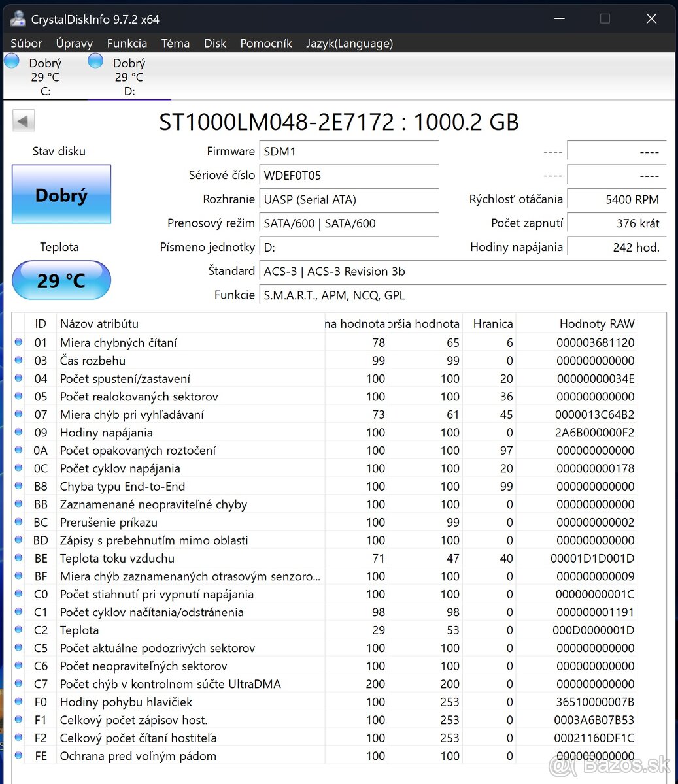The image size is (678, 784).
Task: Open the Pomocník menu
Action: (265, 43)
